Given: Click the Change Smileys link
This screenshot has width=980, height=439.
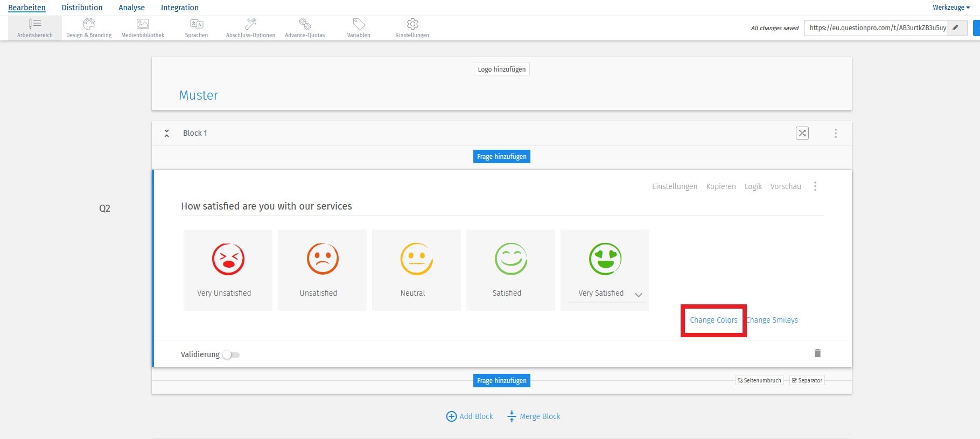Looking at the screenshot, I should click(772, 320).
